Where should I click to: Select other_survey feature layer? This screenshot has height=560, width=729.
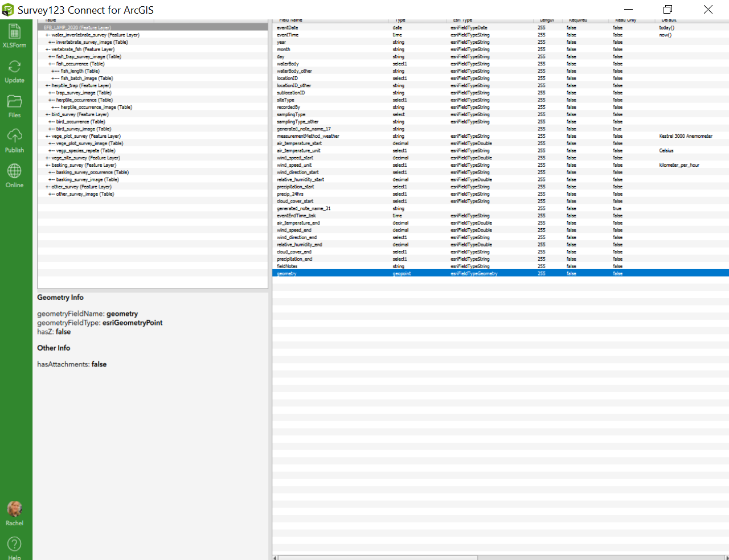[81, 187]
